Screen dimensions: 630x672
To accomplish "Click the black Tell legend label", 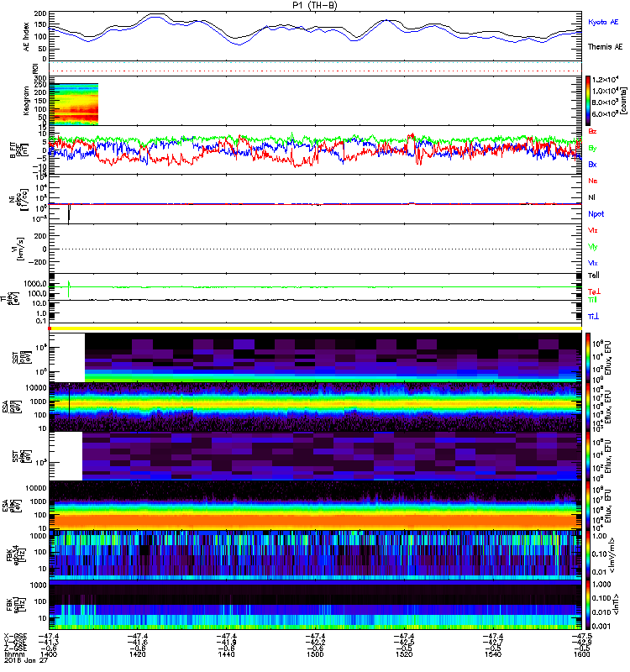I will point(593,275).
